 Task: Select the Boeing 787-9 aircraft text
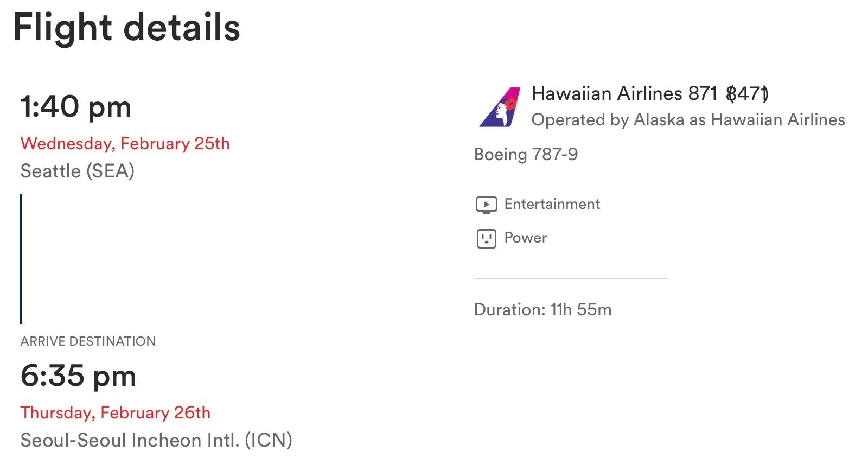526,155
